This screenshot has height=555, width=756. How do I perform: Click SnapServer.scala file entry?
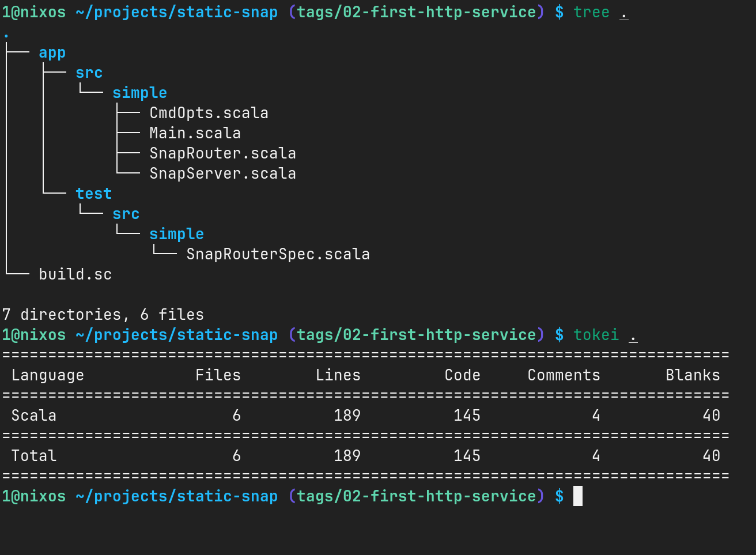(222, 173)
